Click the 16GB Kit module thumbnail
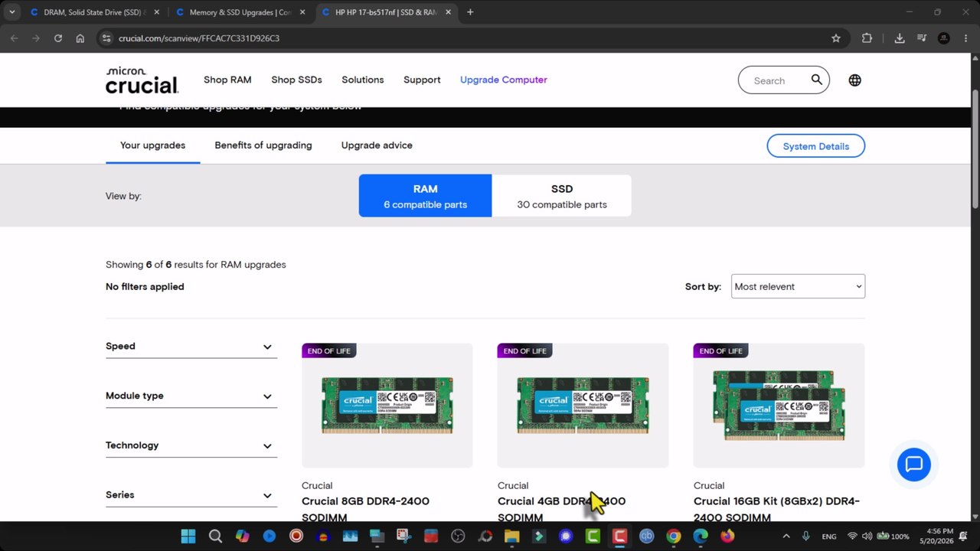980x551 pixels. (x=779, y=405)
